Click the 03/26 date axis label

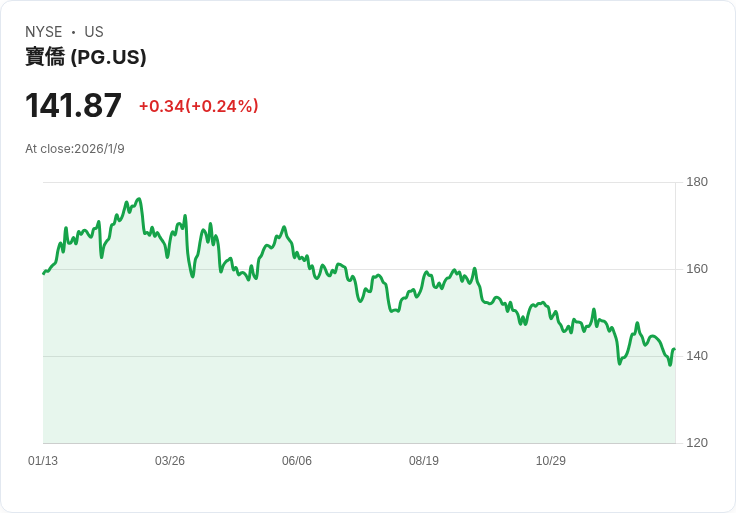[x=170, y=461]
